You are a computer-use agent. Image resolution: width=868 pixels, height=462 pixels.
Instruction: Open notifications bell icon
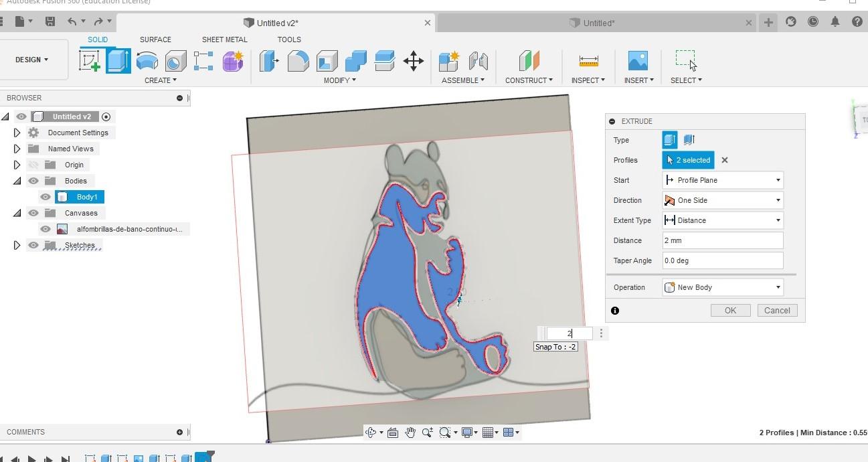tap(835, 22)
